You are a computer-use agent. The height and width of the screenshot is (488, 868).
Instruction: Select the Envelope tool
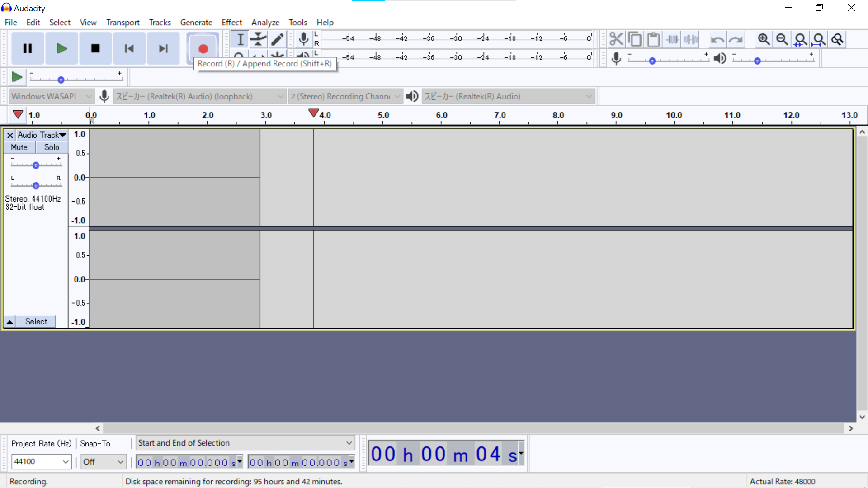(259, 39)
